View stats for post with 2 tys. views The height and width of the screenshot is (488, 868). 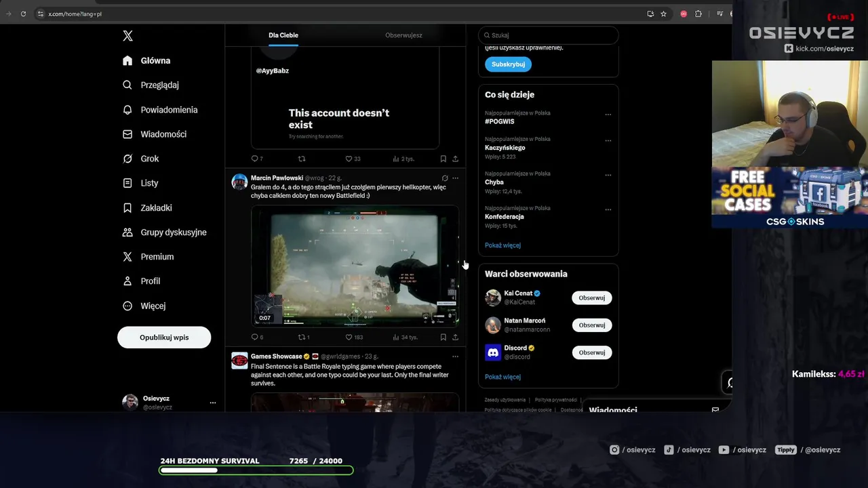pos(403,159)
